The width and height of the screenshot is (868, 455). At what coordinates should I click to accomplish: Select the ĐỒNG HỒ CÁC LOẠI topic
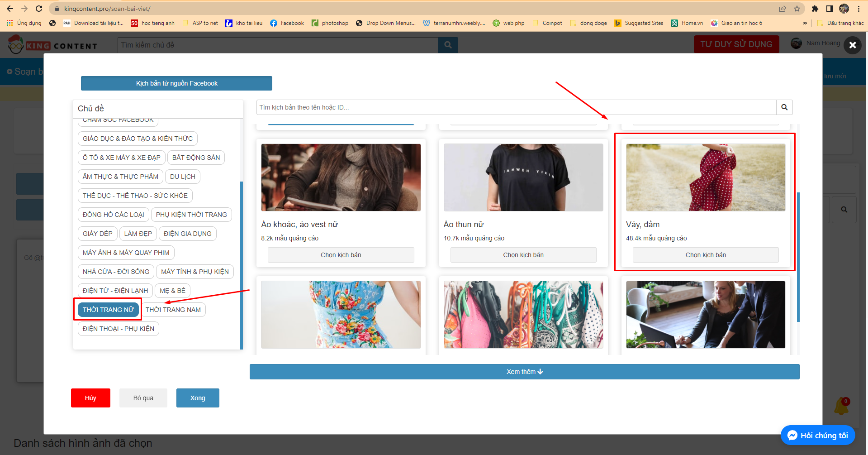tap(114, 215)
